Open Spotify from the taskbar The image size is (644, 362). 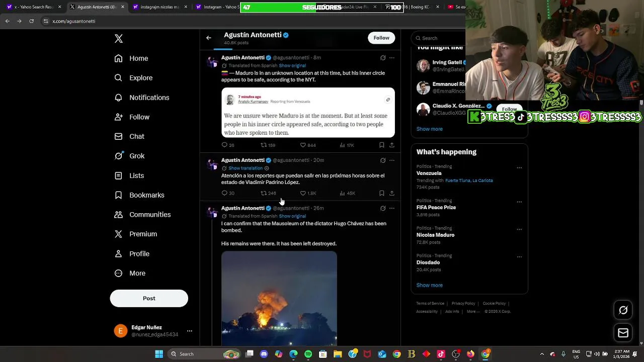[308, 354]
